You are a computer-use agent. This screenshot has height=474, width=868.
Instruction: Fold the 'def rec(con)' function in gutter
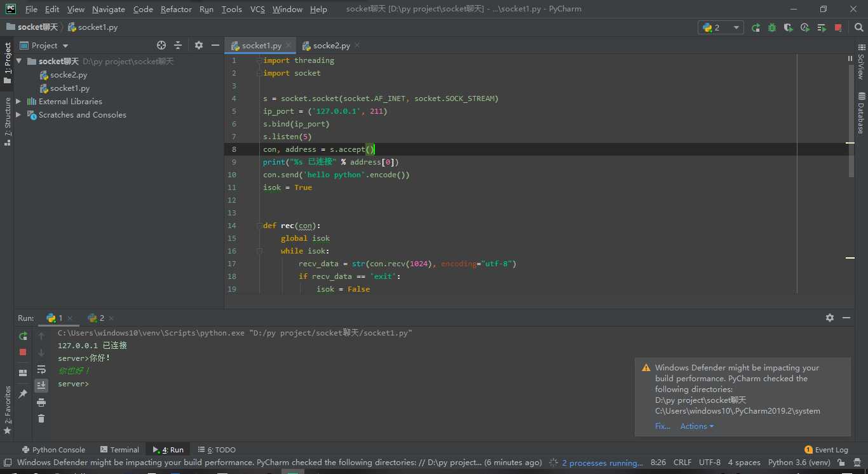pyautogui.click(x=259, y=226)
